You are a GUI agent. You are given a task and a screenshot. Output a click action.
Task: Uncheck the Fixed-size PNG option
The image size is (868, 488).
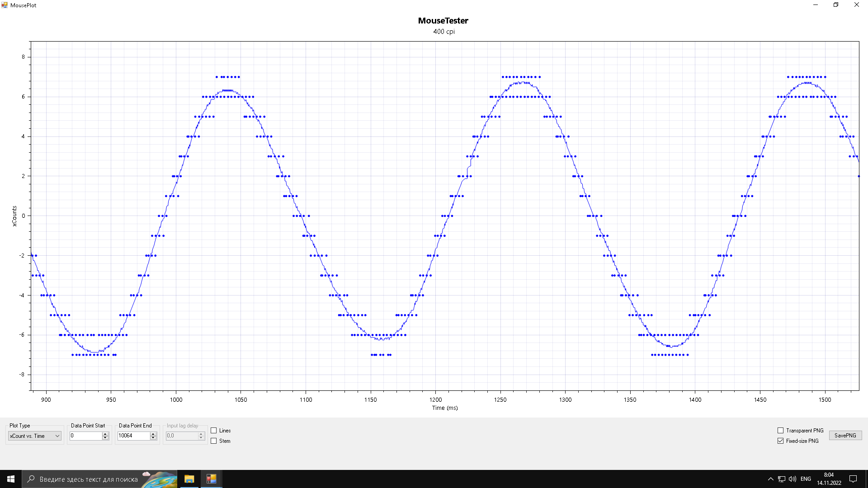point(780,441)
